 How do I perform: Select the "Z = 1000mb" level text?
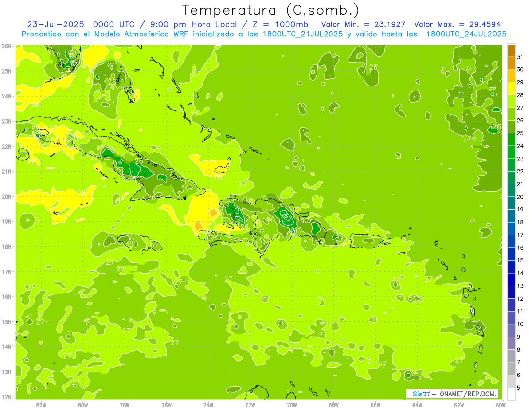pos(280,24)
